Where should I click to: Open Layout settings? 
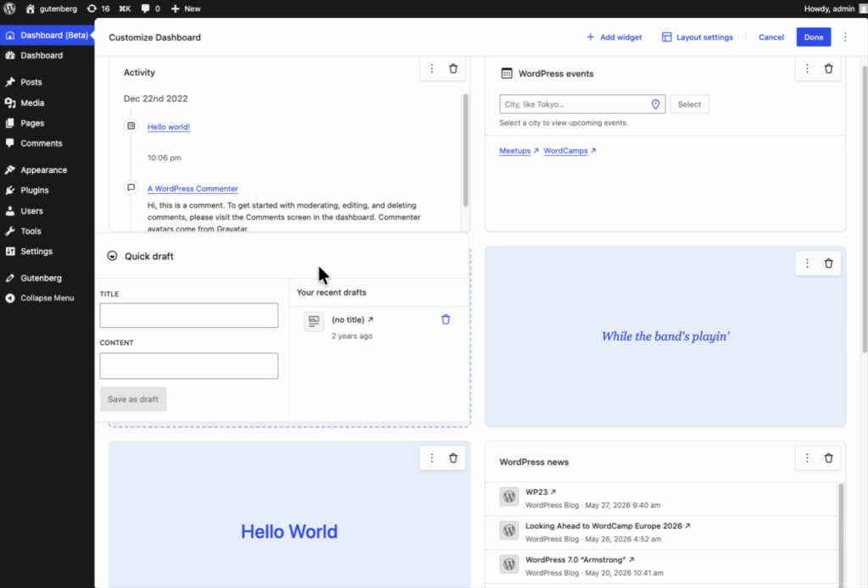(x=698, y=37)
